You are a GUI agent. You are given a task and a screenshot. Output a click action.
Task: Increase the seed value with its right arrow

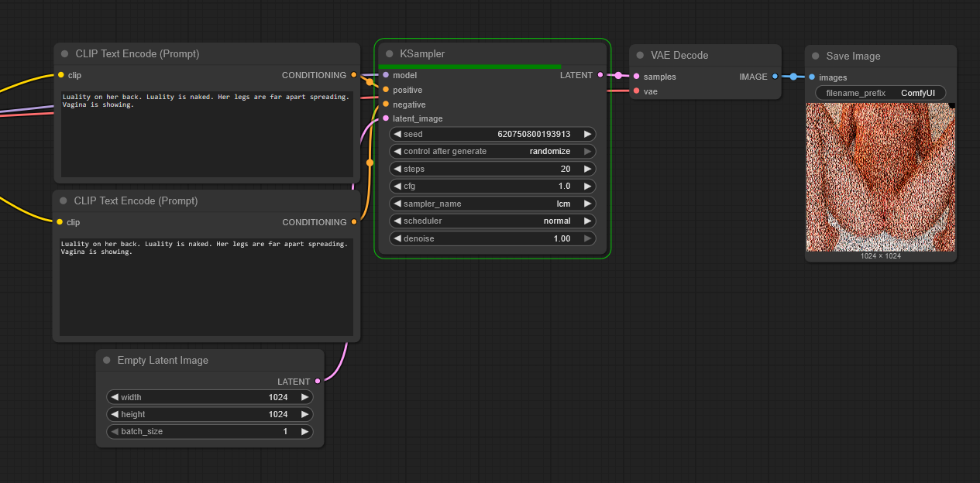pos(587,134)
